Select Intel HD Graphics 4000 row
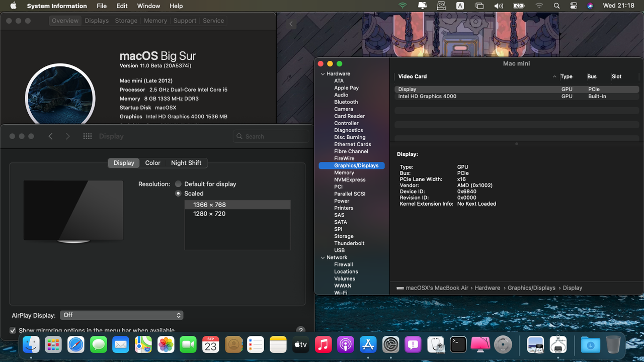Image resolution: width=644 pixels, height=362 pixels. pos(517,96)
